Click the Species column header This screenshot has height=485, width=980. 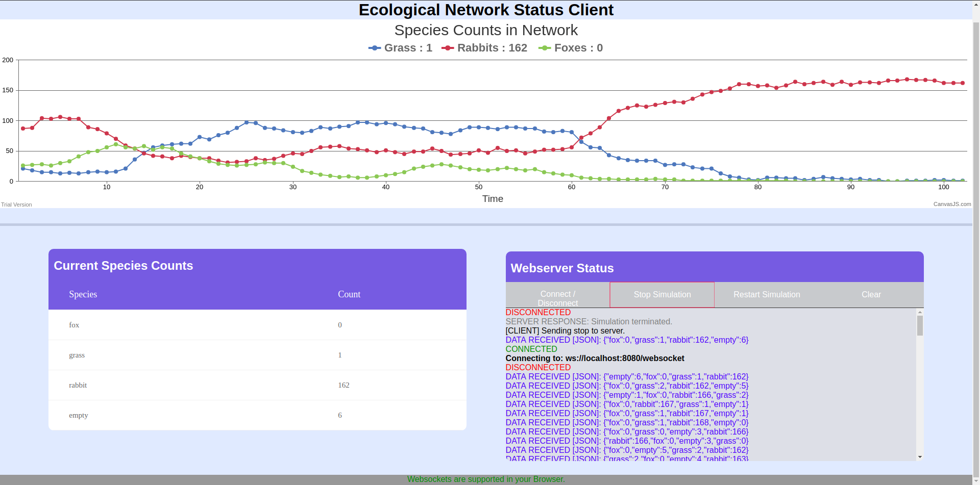[83, 294]
